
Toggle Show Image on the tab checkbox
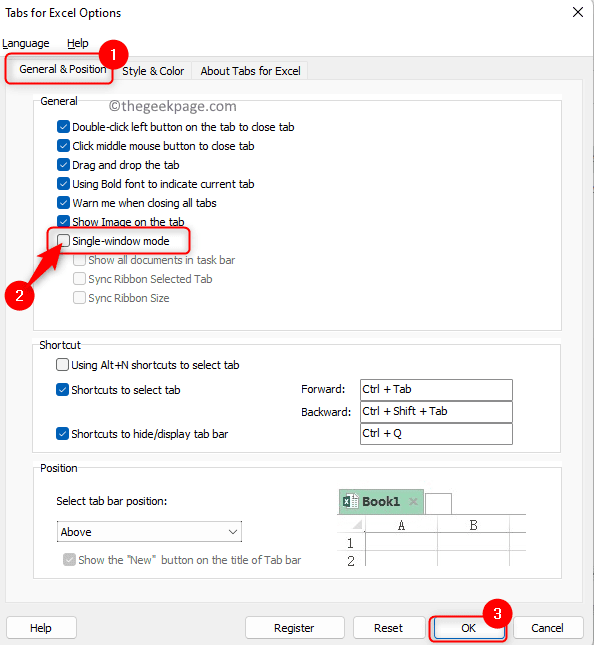63,221
